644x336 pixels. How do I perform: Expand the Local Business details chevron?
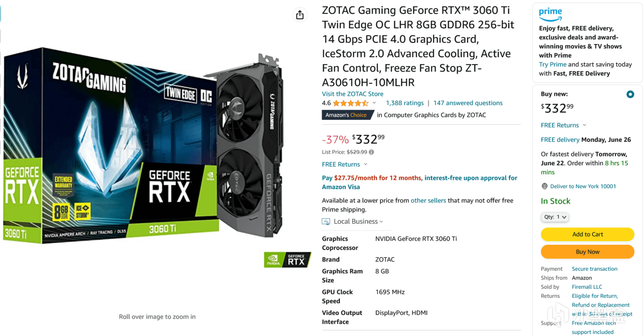(x=381, y=221)
